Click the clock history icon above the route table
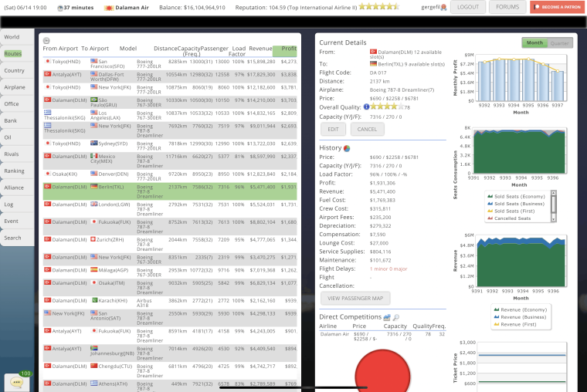The width and height of the screenshot is (587, 392). pos(46,40)
